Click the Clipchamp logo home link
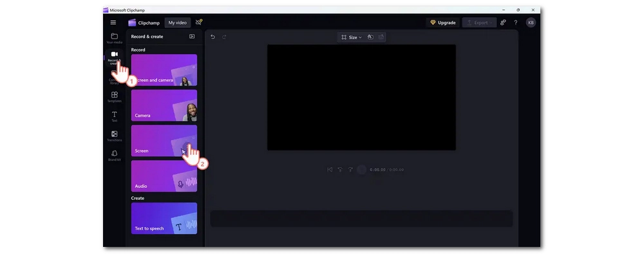Image resolution: width=644 pixels, height=254 pixels. pyautogui.click(x=144, y=23)
